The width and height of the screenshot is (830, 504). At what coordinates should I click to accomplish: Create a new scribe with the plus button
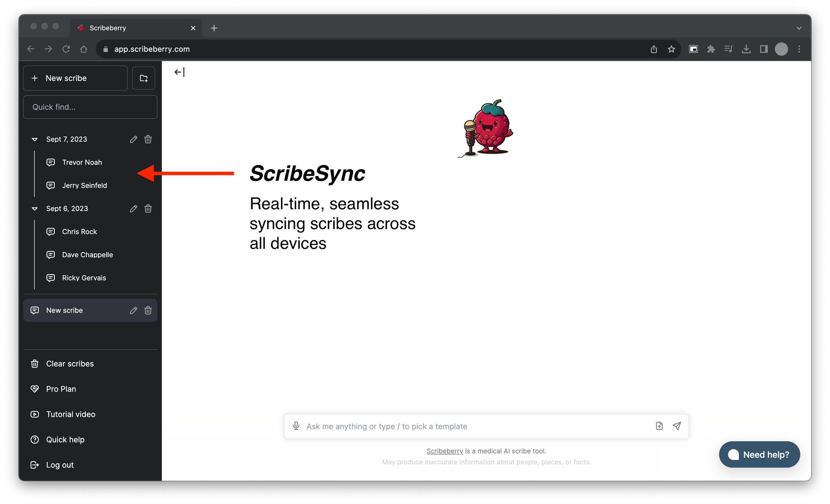75,78
